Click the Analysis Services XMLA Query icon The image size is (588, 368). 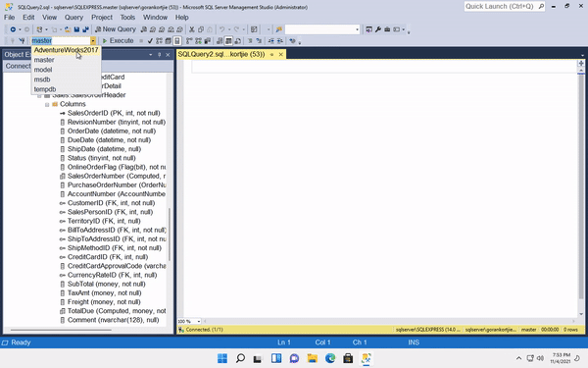171,29
